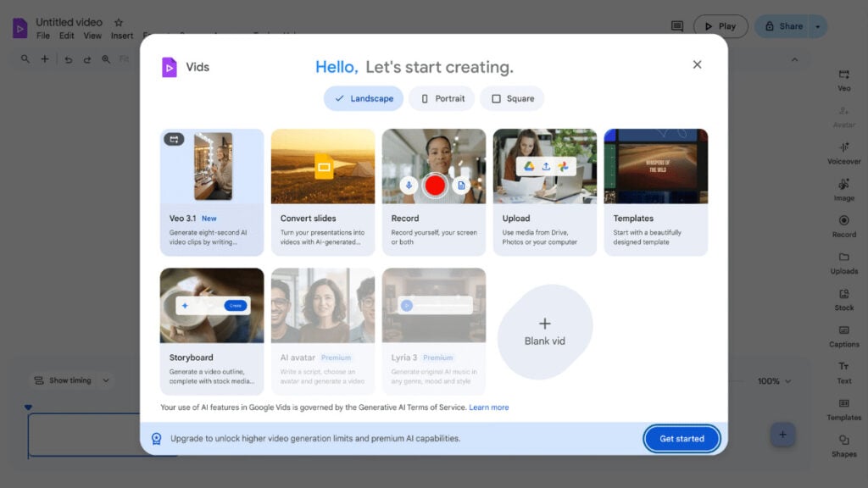Open the File menu
This screenshot has height=488, width=868.
tap(43, 36)
